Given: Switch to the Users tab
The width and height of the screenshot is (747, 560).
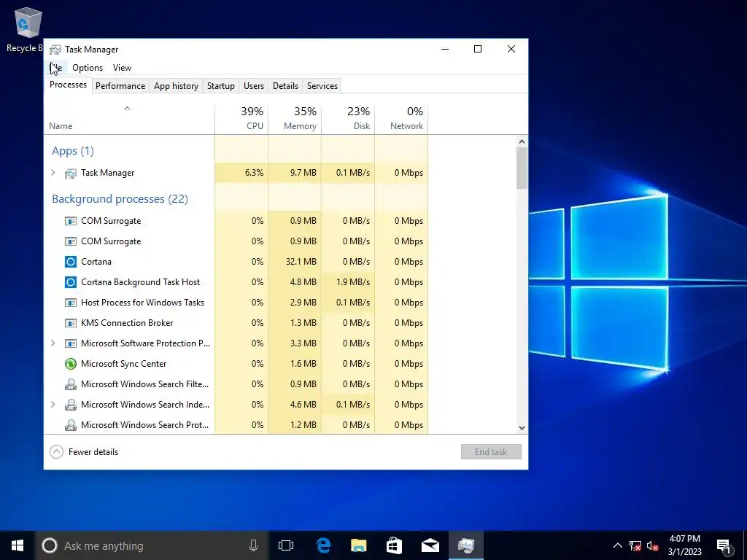Looking at the screenshot, I should coord(253,86).
